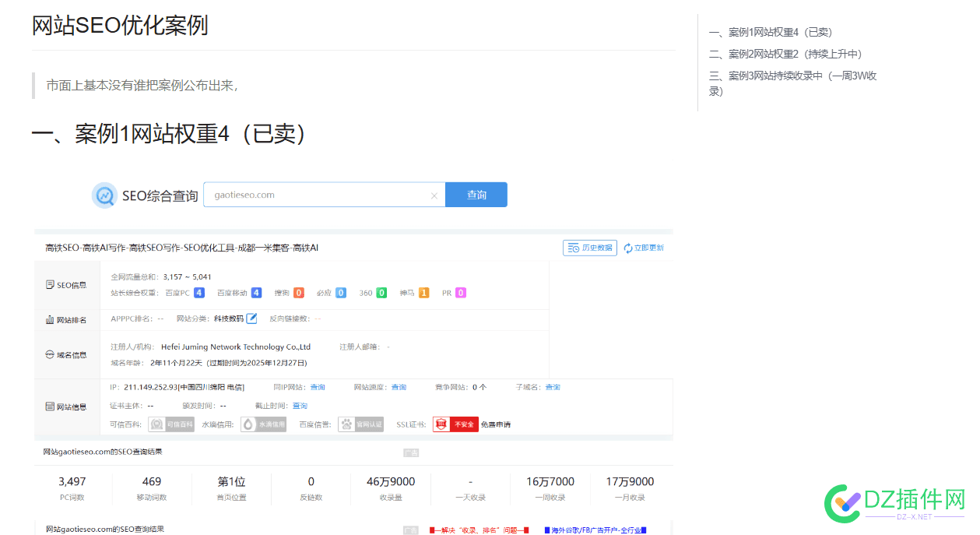Click site title 高铁SEO-高铁AI写作 text
980x535 pixels.
(x=181, y=248)
